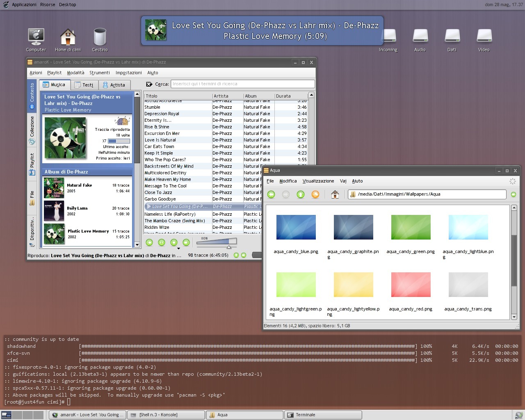Switch to the Musica tab in amaroK
The height and width of the screenshot is (420, 525).
[55, 84]
